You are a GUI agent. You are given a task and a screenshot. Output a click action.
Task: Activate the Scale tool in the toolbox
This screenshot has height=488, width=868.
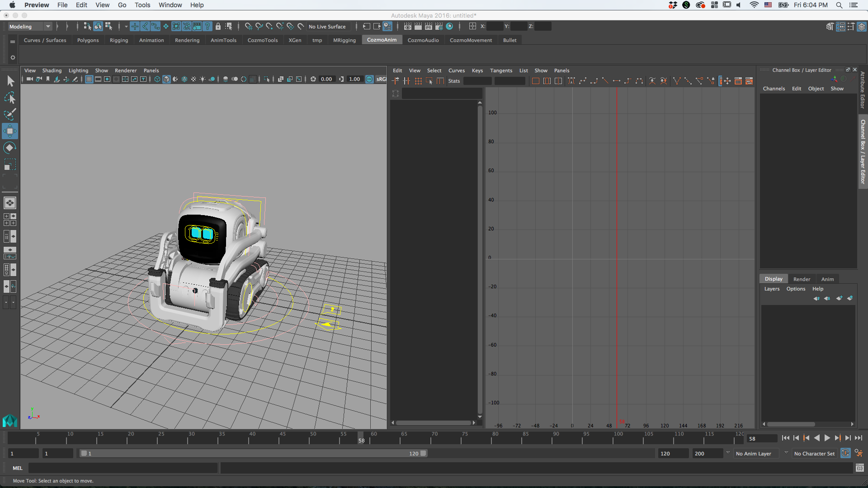coord(9,164)
